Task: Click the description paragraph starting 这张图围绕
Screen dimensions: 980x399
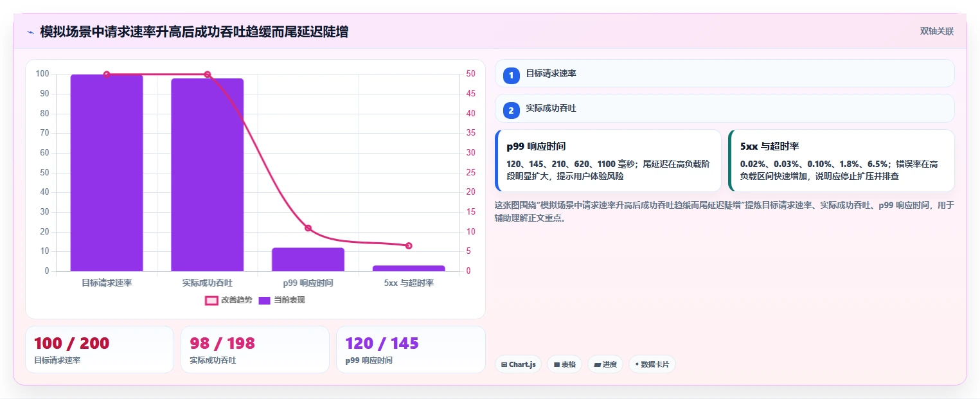Action: pyautogui.click(x=724, y=211)
